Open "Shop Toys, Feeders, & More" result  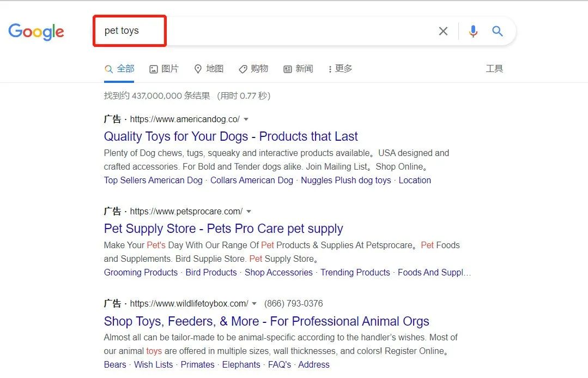(x=266, y=321)
